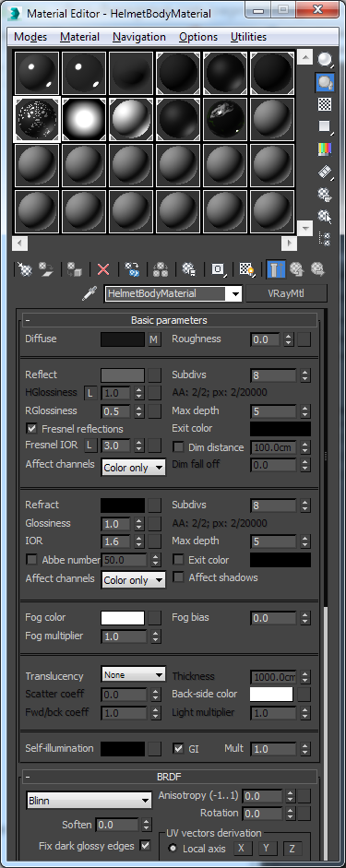346x868 pixels.
Task: Click the Put to Library icon
Action: pos(189,269)
